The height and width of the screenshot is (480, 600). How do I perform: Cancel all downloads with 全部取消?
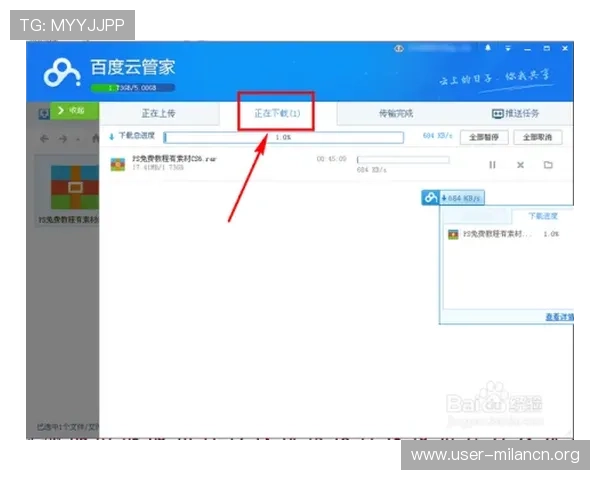click(538, 137)
